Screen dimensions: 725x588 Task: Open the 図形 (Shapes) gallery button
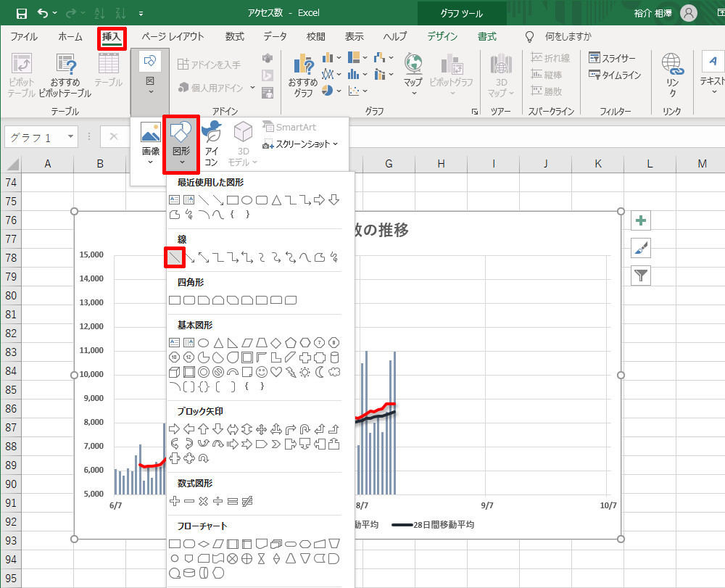click(x=181, y=144)
